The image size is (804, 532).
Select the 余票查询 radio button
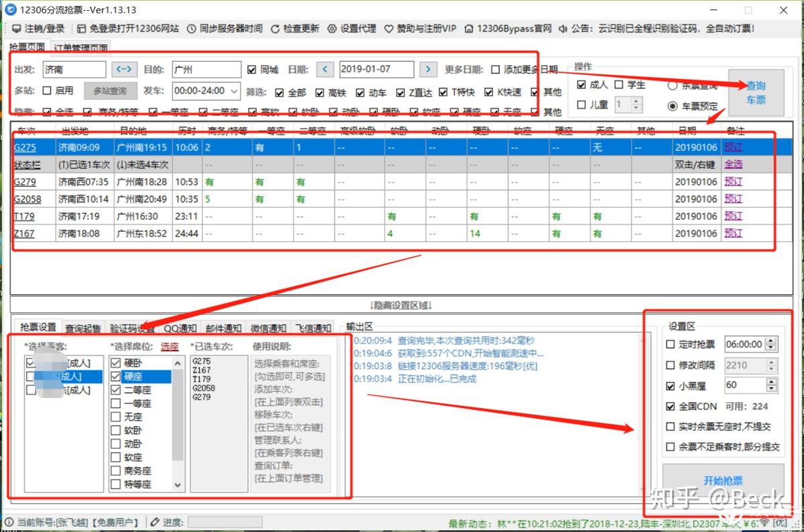click(672, 86)
